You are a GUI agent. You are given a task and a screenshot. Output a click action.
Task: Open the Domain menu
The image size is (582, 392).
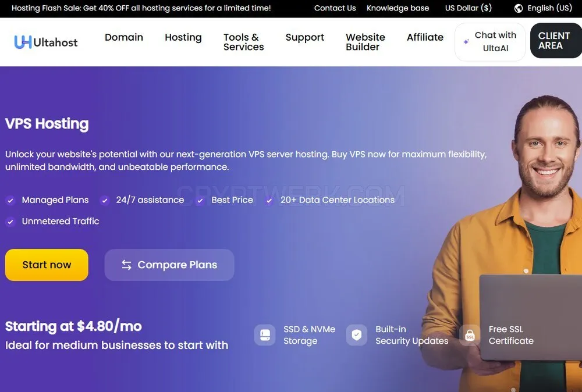click(x=123, y=37)
